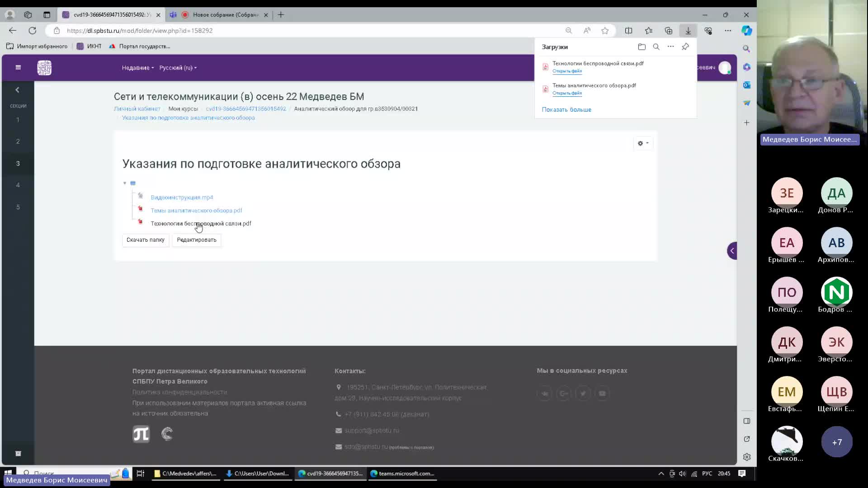Expand the Недавние dropdown menu
868x488 pixels.
pos(138,68)
